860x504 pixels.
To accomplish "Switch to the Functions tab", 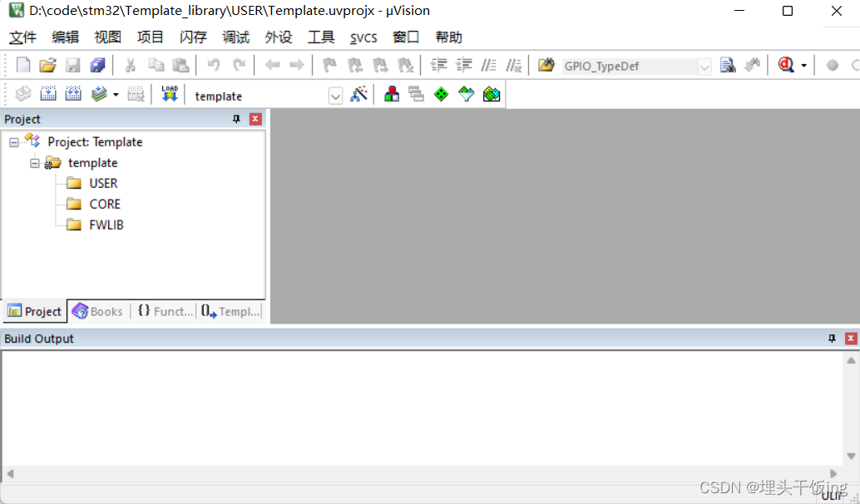I will coord(165,312).
